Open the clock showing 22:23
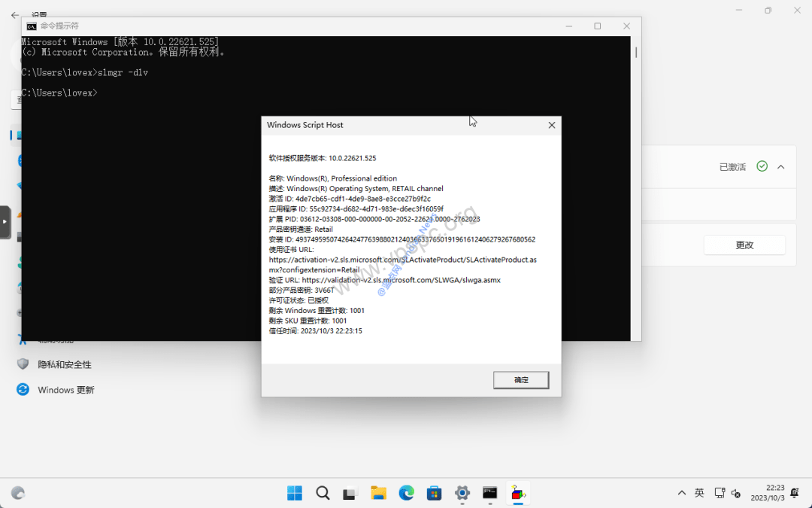The width and height of the screenshot is (812, 508). coord(768,493)
